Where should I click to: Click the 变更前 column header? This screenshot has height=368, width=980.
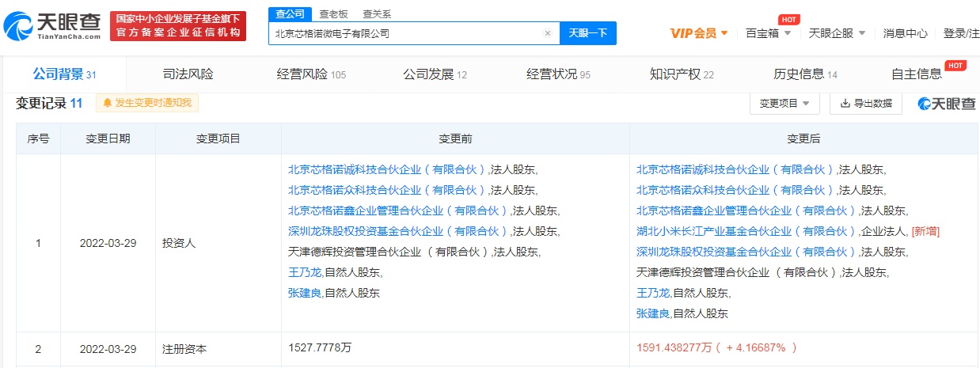[x=456, y=138]
